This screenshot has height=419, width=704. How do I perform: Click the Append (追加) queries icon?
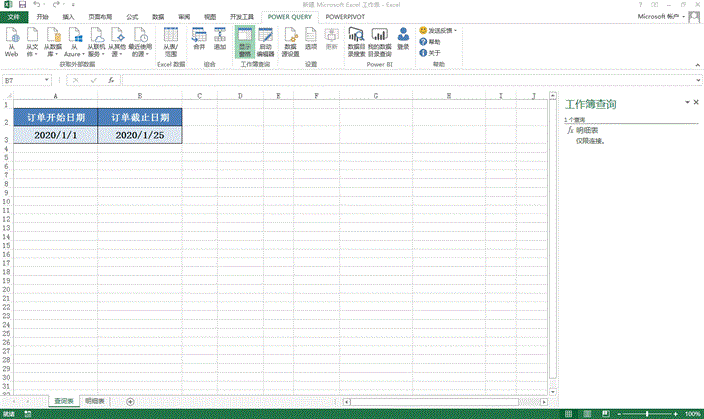click(220, 41)
